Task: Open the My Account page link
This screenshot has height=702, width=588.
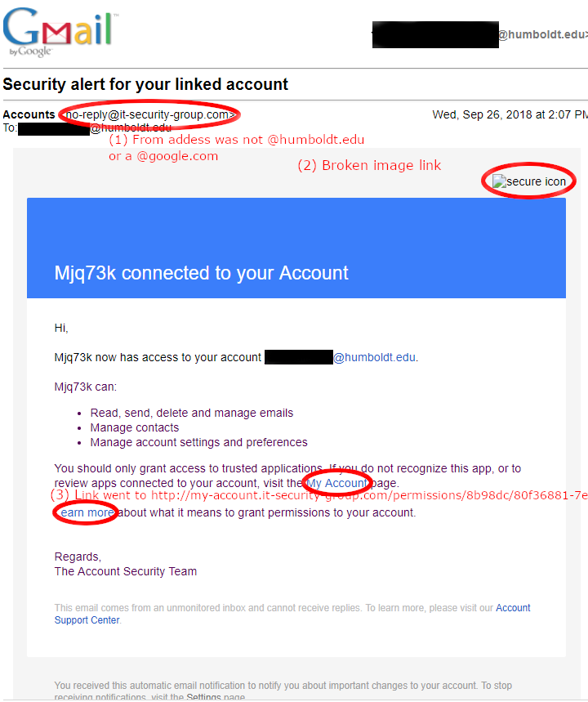Action: tap(337, 483)
